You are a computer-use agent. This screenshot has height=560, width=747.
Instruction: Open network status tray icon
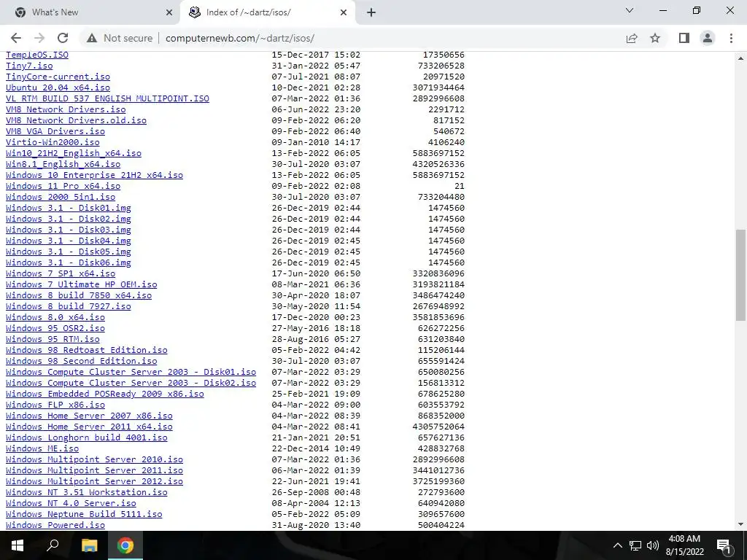point(635,545)
